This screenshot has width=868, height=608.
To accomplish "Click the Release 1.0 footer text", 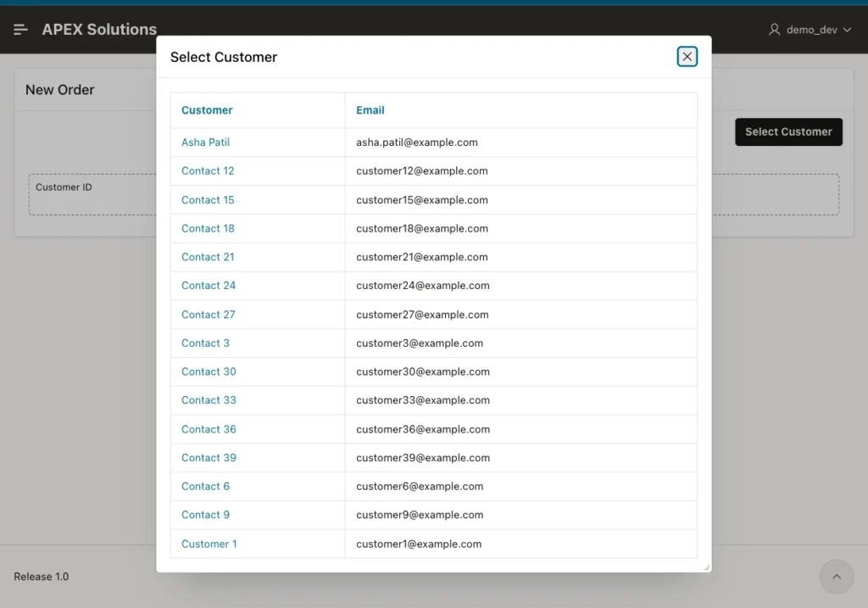I will click(41, 577).
